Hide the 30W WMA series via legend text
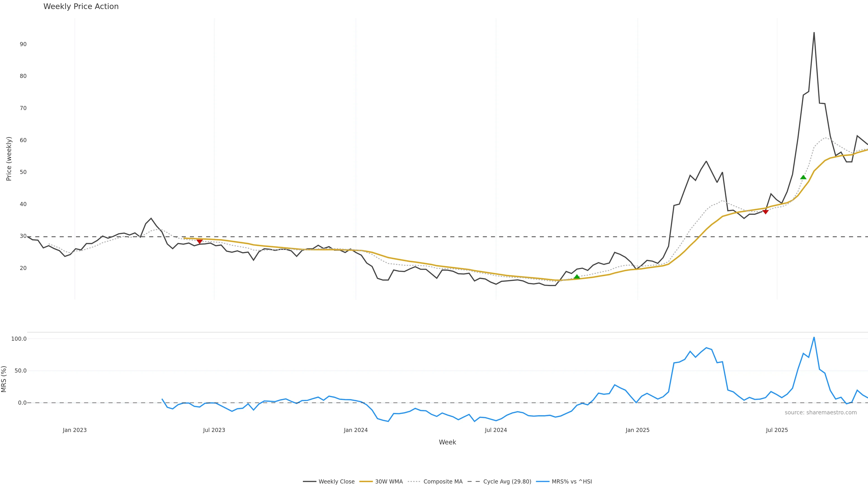Viewport: 868px width, 488px height. point(389,482)
